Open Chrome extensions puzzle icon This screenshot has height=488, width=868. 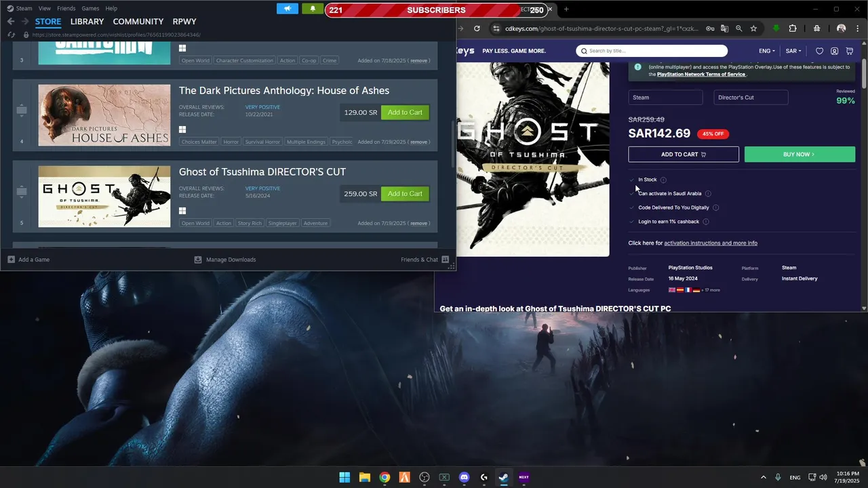[793, 28]
